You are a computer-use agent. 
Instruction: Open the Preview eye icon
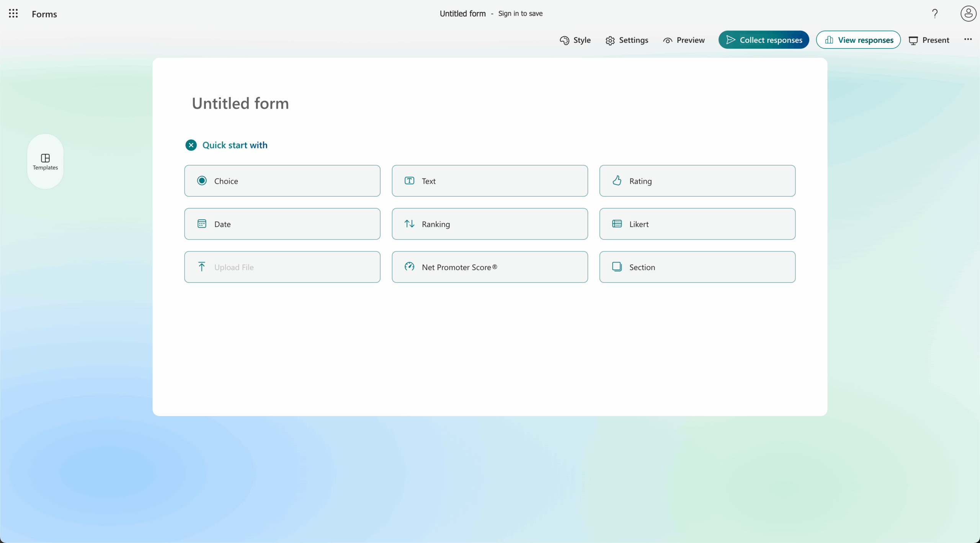click(x=667, y=40)
